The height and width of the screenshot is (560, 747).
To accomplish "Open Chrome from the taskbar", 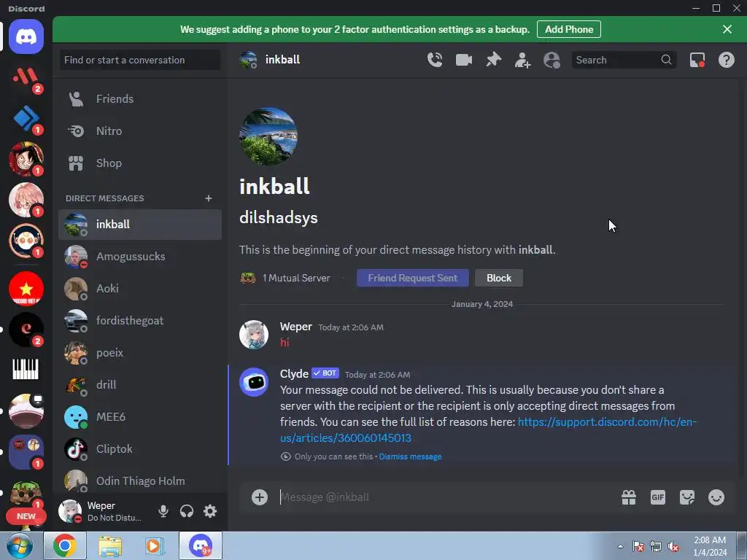I will point(65,545).
